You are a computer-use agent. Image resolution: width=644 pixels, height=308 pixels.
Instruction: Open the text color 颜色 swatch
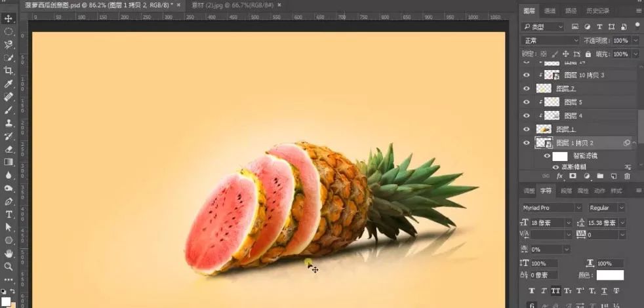(610, 275)
